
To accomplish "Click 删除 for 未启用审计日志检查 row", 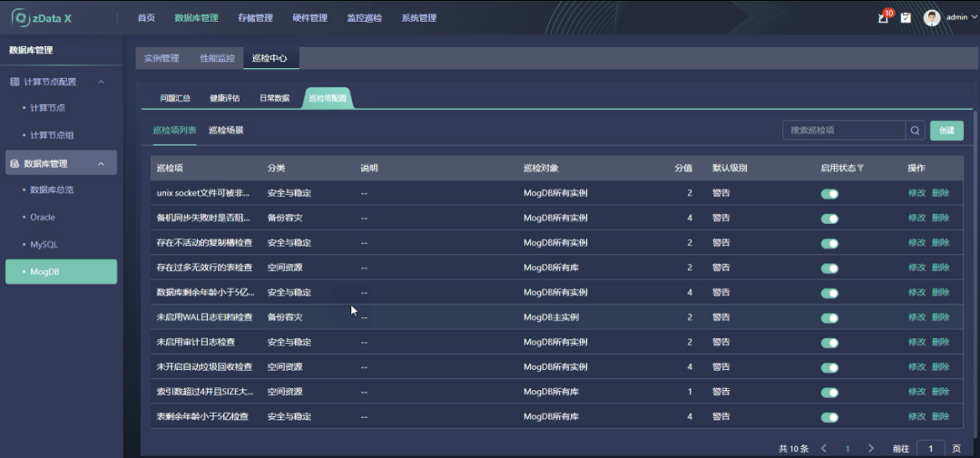I will (x=940, y=342).
